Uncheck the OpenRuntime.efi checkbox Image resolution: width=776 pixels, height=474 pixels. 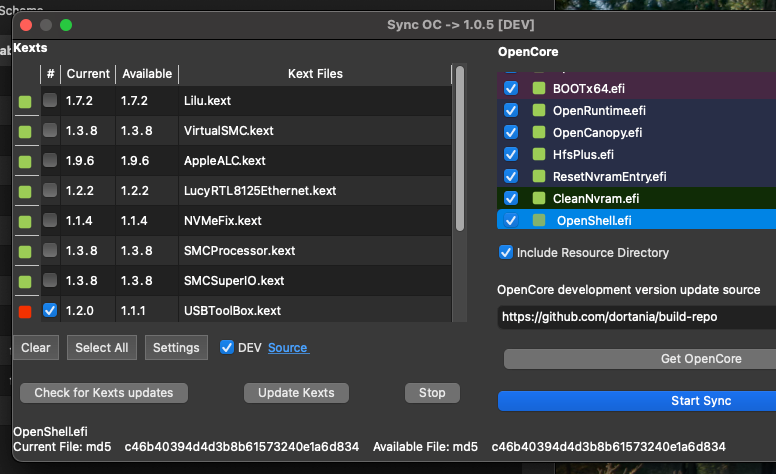pyautogui.click(x=511, y=110)
